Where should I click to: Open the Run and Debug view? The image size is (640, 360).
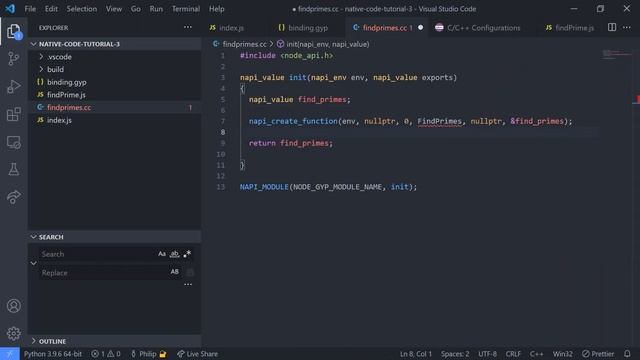(x=13, y=87)
